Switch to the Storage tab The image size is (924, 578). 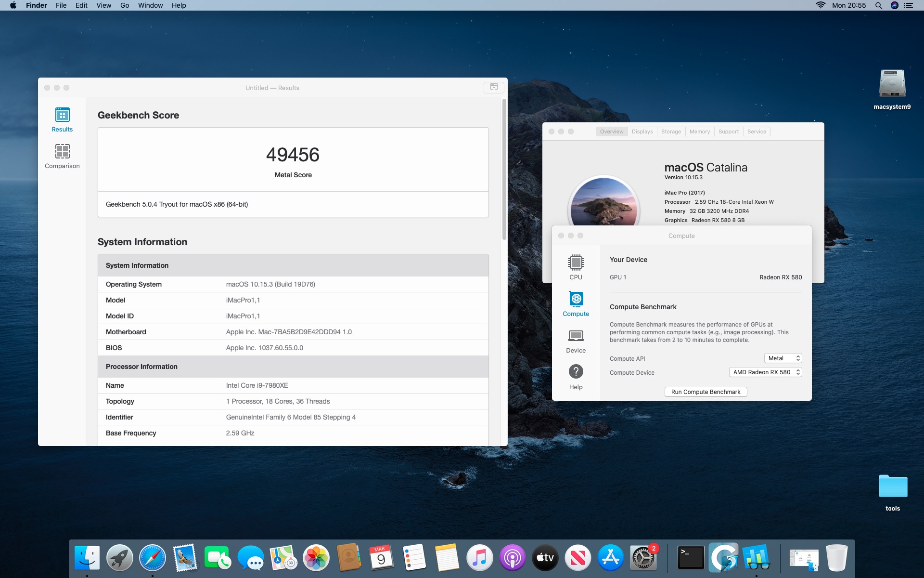pyautogui.click(x=671, y=131)
